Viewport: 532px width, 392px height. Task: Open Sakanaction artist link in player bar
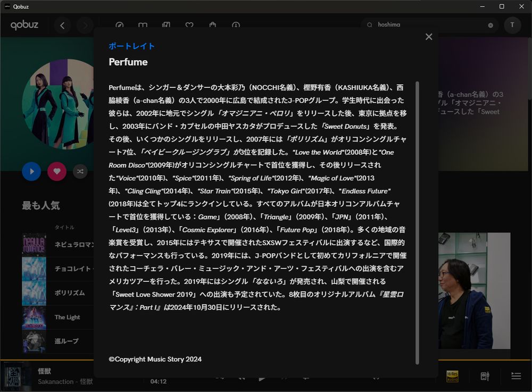coord(56,382)
